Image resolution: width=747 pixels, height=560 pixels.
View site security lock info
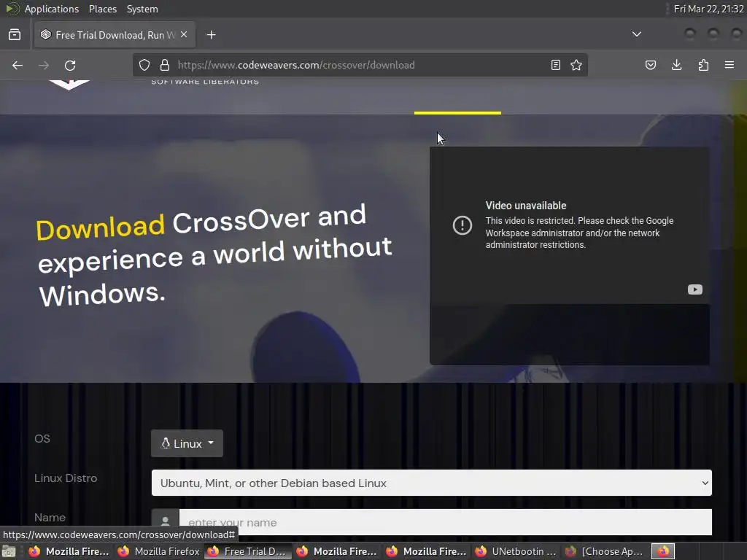[x=165, y=65]
